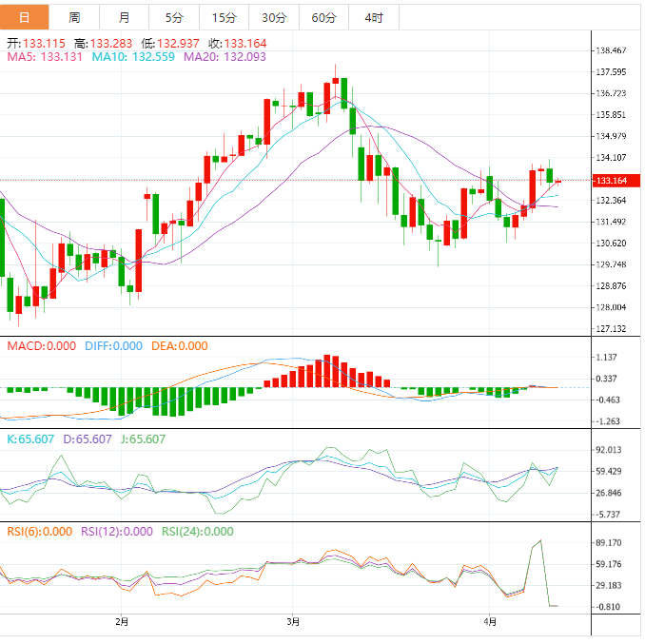The width and height of the screenshot is (645, 644).
Task: Click the MACD:0.000 indicator label
Action: 41,346
